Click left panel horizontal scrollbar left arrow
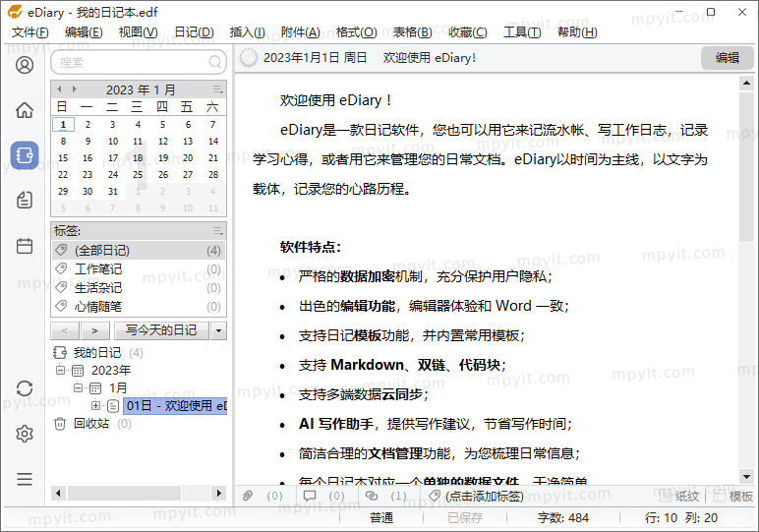This screenshot has height=532, width=759. [58, 494]
